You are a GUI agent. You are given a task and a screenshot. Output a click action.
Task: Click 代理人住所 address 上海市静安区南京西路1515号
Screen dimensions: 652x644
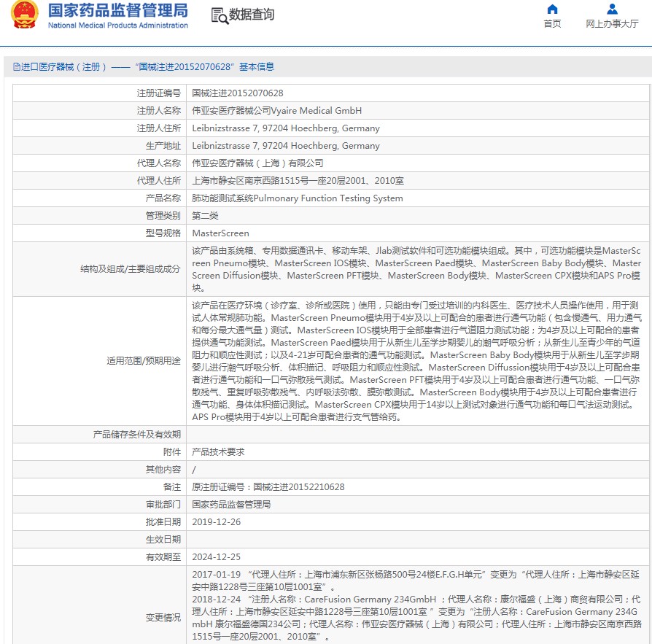pyautogui.click(x=298, y=180)
